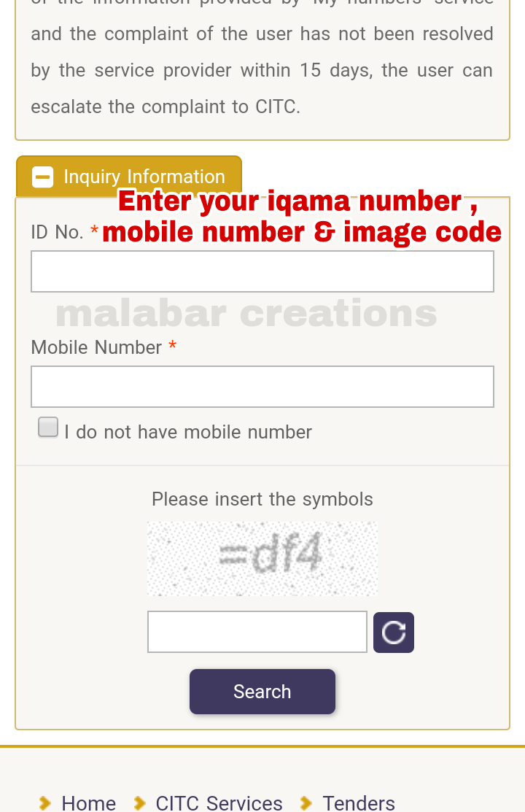Click the arrow icon before Tenders
525x812 pixels.
306,803
